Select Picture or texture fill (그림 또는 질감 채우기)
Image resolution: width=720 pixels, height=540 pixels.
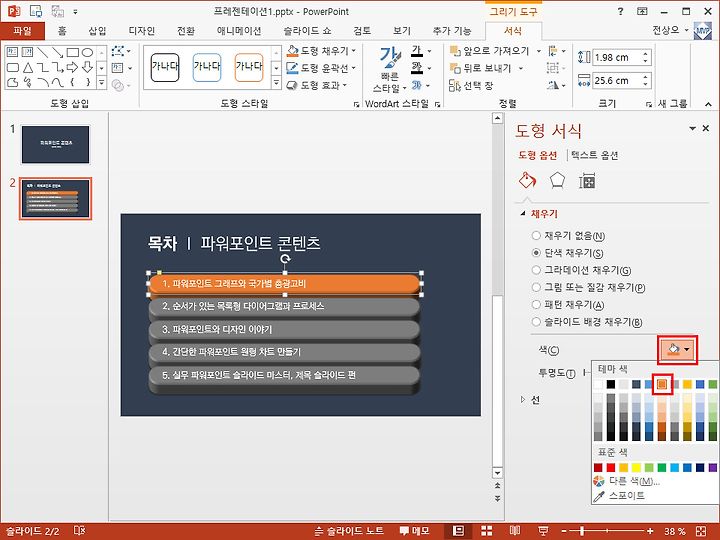point(536,287)
